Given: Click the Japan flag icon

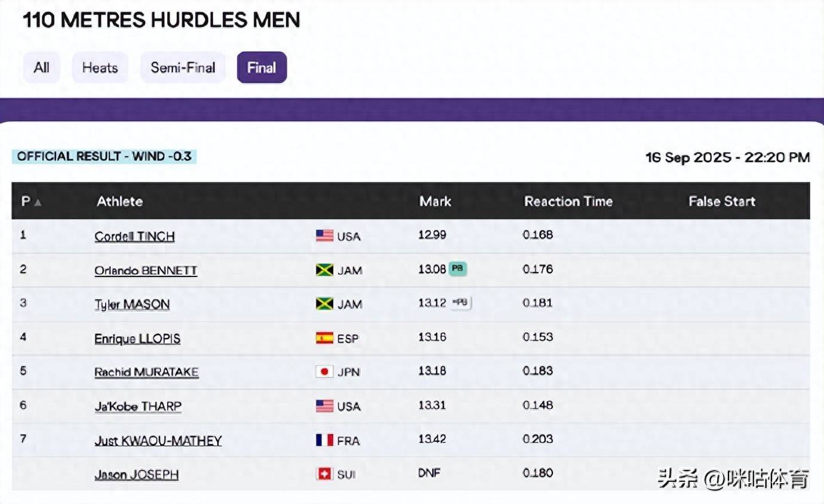Looking at the screenshot, I should pyautogui.click(x=324, y=371).
